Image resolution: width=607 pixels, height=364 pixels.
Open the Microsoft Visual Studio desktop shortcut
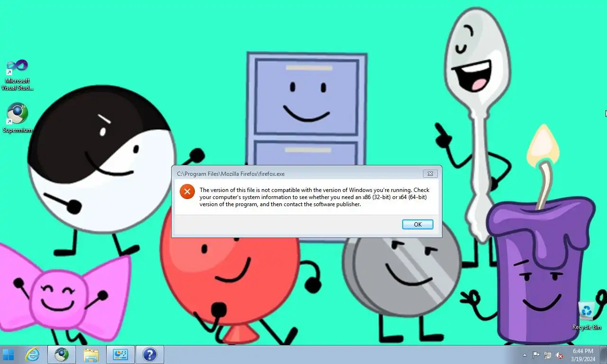[x=18, y=74]
